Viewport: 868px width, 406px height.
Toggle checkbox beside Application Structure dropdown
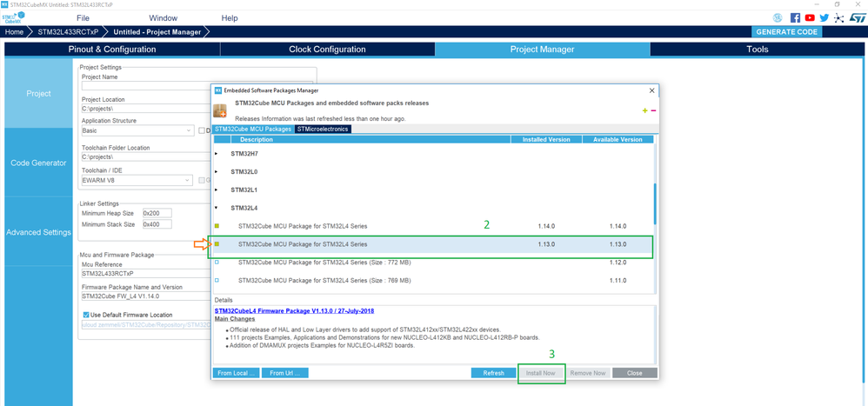(x=202, y=131)
